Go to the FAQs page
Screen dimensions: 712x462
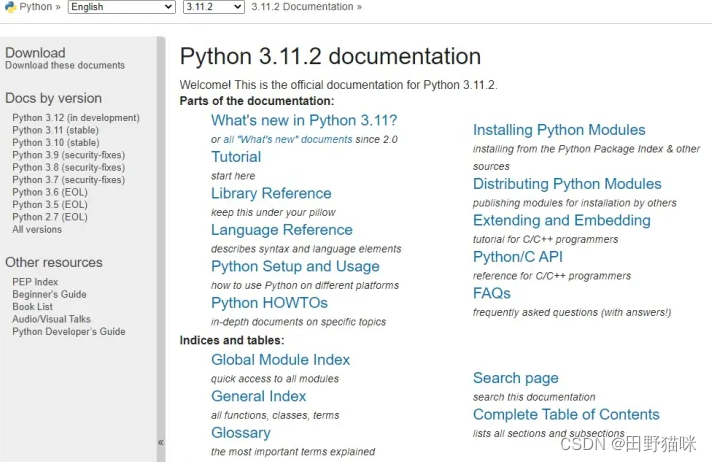click(x=492, y=294)
